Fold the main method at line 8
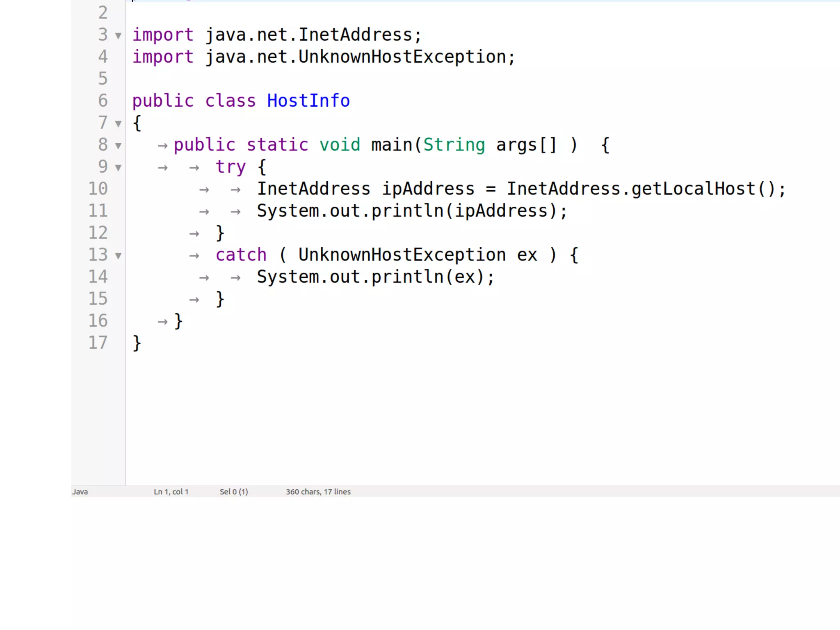 click(x=118, y=146)
